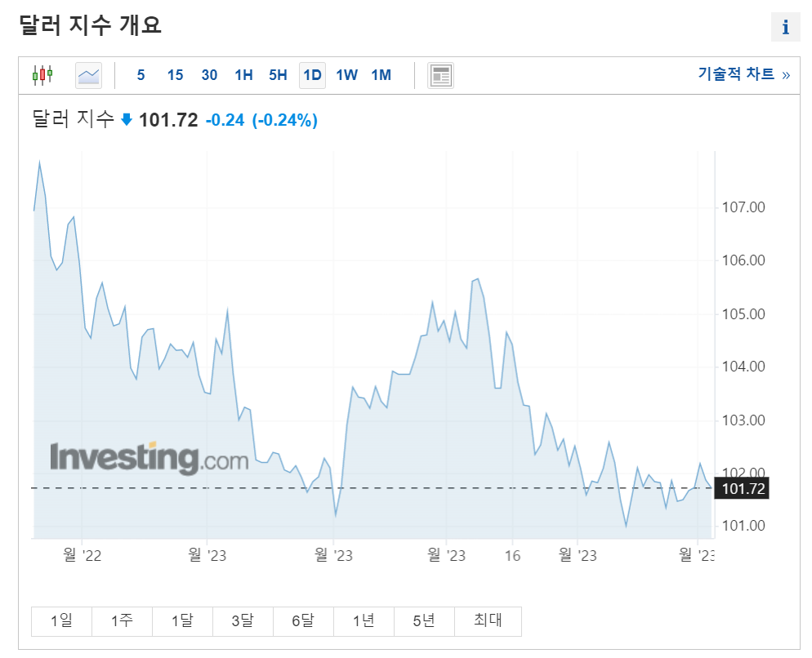Screen dimensions: 812x658
Task: Click the Investing.com watermark on chart
Action: coord(149,458)
